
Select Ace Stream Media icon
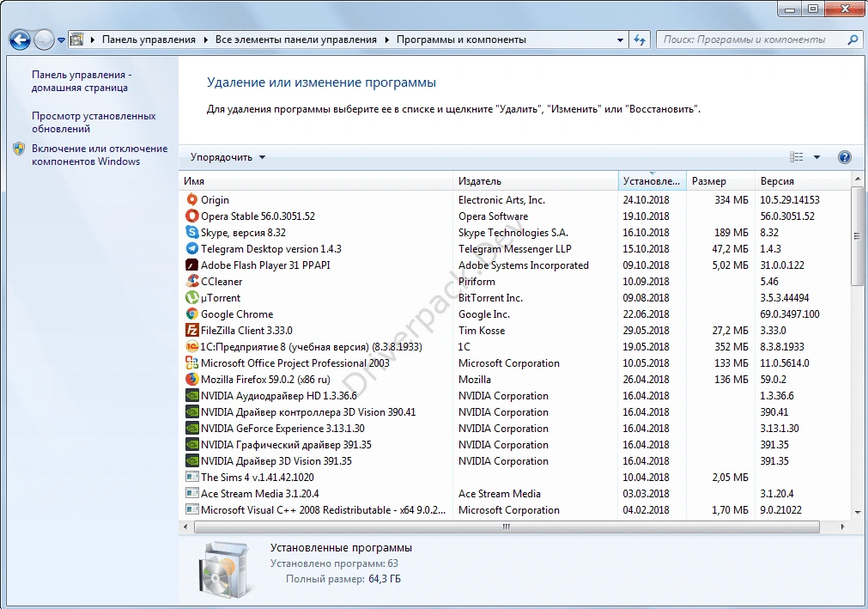191,494
